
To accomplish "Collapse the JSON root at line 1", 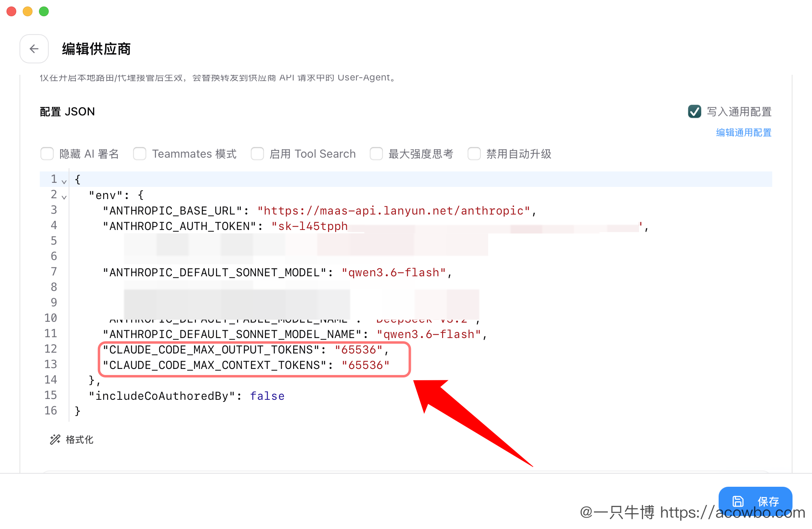I will pyautogui.click(x=64, y=181).
